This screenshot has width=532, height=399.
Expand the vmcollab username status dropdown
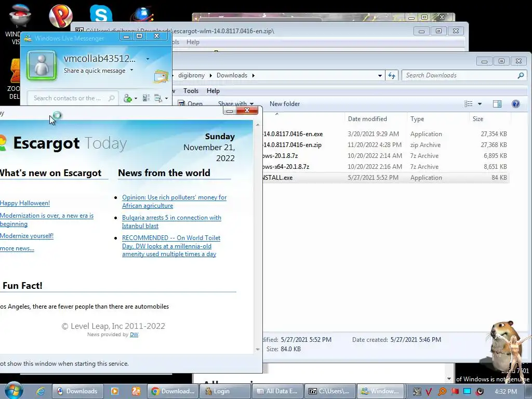click(x=148, y=59)
